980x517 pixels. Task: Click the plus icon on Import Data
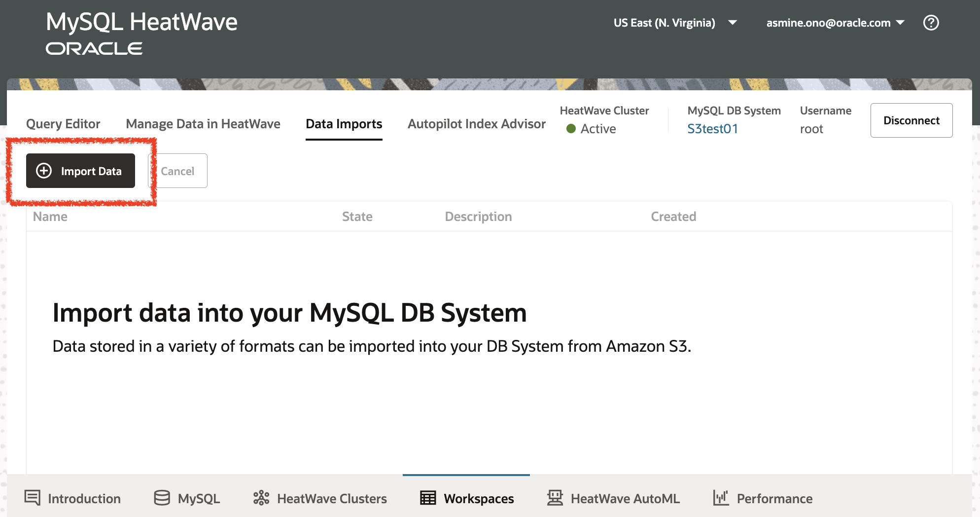pos(44,171)
